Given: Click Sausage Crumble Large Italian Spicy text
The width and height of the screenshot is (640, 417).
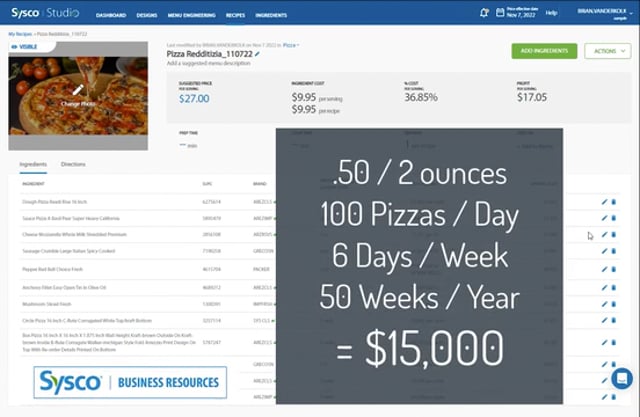Looking at the screenshot, I should click(69, 251).
